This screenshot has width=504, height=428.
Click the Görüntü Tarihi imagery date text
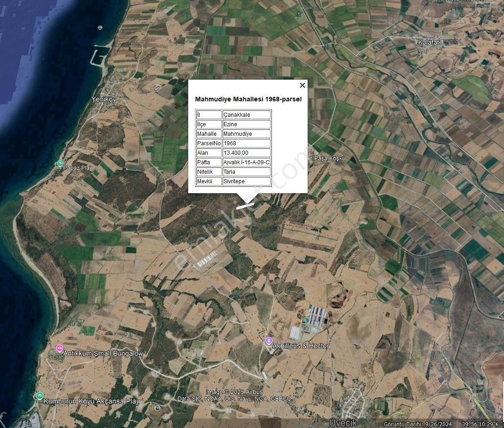click(x=418, y=424)
